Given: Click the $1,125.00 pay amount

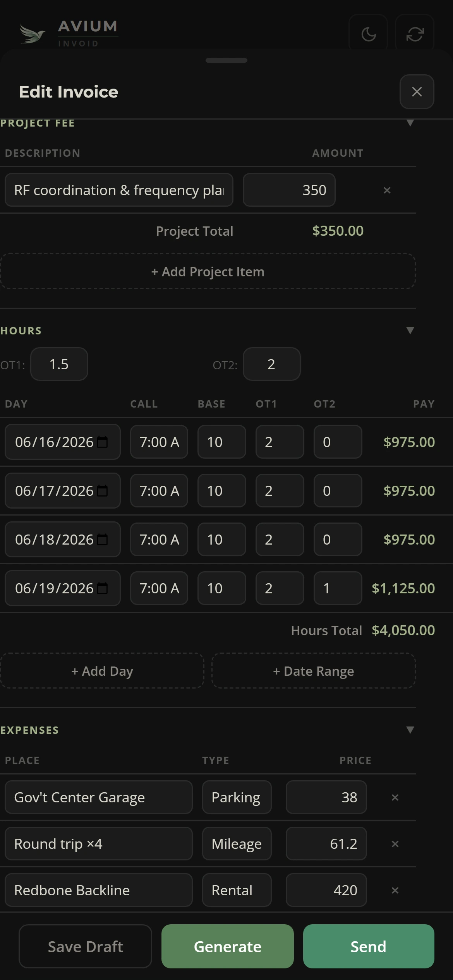Looking at the screenshot, I should tap(403, 588).
